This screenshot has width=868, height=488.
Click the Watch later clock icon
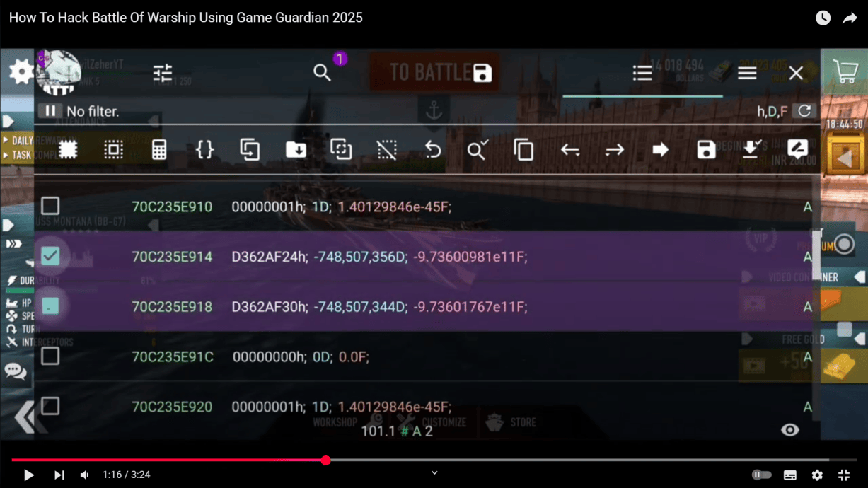823,18
